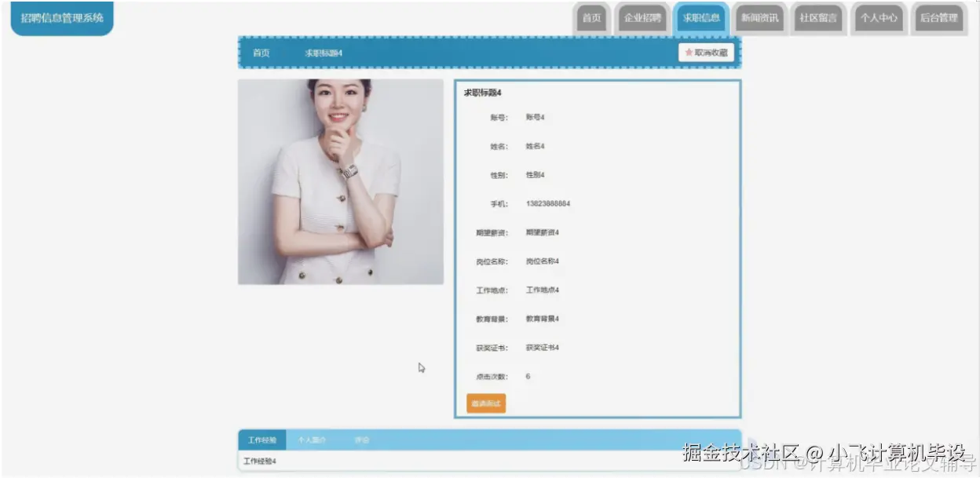The image size is (980, 478).
Task: Click the 点击次数 value 6
Action: pos(528,377)
